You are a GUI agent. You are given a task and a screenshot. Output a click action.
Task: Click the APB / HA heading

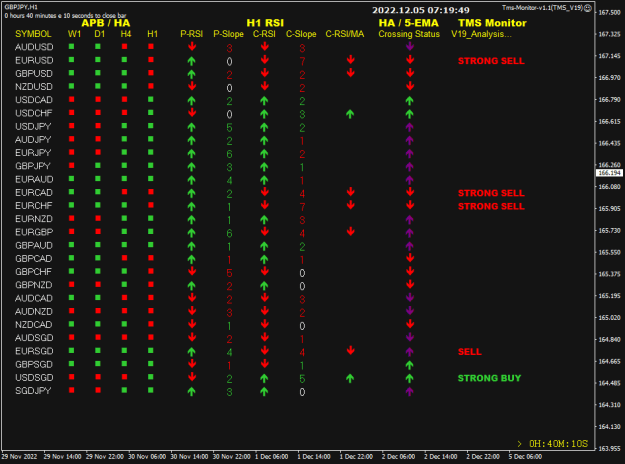[x=106, y=23]
